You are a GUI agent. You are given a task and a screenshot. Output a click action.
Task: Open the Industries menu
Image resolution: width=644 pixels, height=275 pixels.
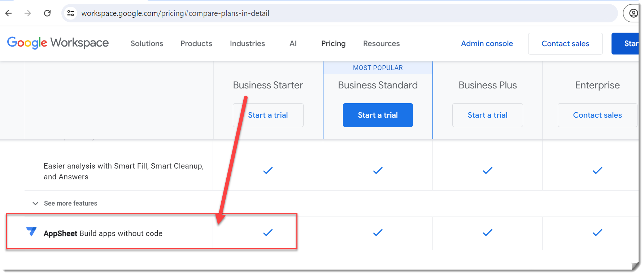click(247, 44)
